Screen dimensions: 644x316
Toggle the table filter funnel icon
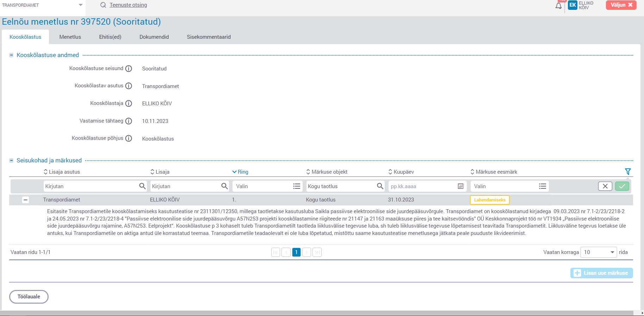click(x=628, y=172)
